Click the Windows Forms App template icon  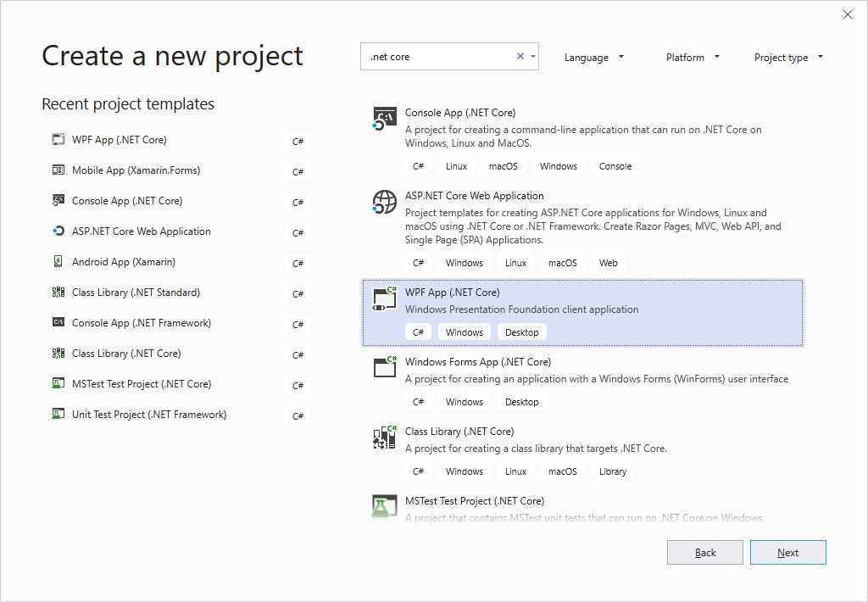[x=384, y=368]
